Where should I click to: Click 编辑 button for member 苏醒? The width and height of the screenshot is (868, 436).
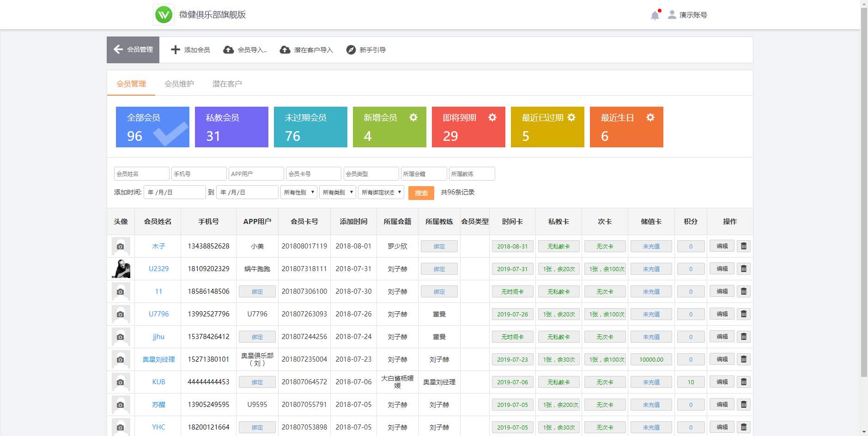pos(722,405)
